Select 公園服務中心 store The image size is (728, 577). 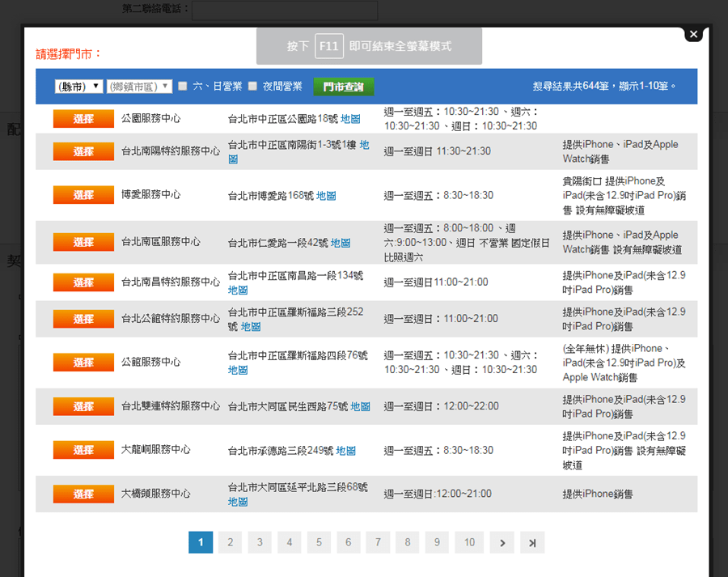83,118
